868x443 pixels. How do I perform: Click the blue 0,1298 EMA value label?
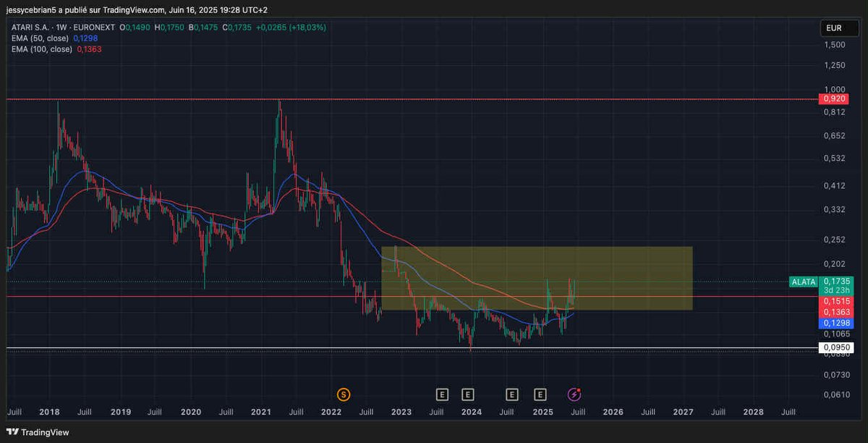[x=837, y=322]
